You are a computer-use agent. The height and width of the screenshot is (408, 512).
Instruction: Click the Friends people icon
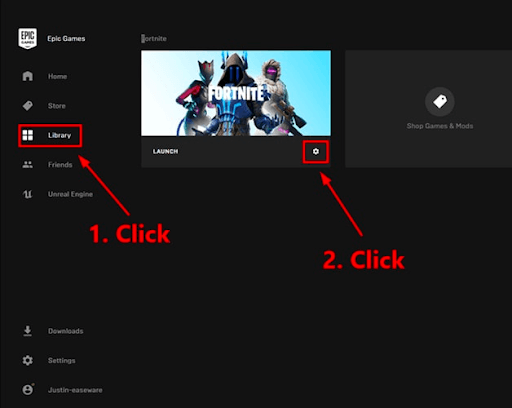coord(28,164)
